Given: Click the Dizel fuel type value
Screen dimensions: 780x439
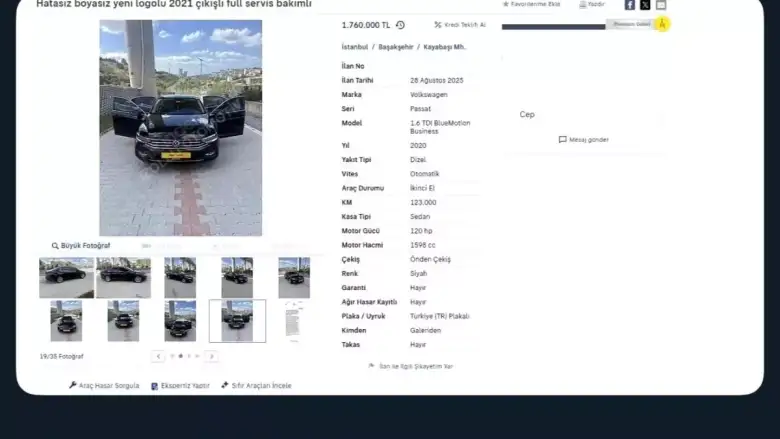Looking at the screenshot, I should coord(418,160).
